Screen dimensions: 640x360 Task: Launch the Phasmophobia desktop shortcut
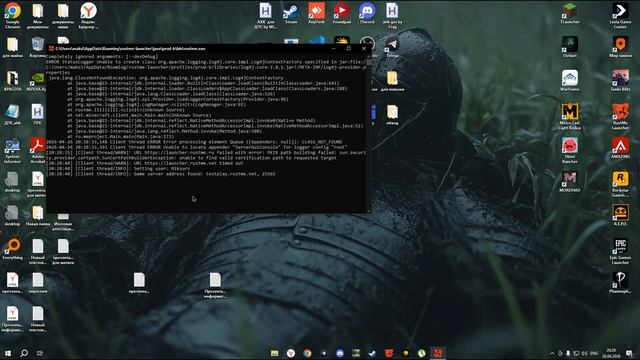[620, 282]
